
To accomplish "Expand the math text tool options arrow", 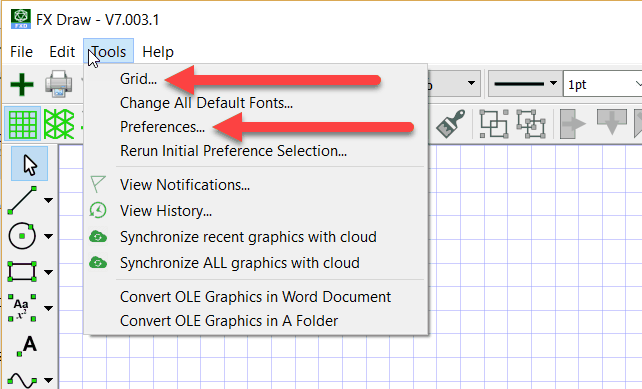I will (x=48, y=308).
